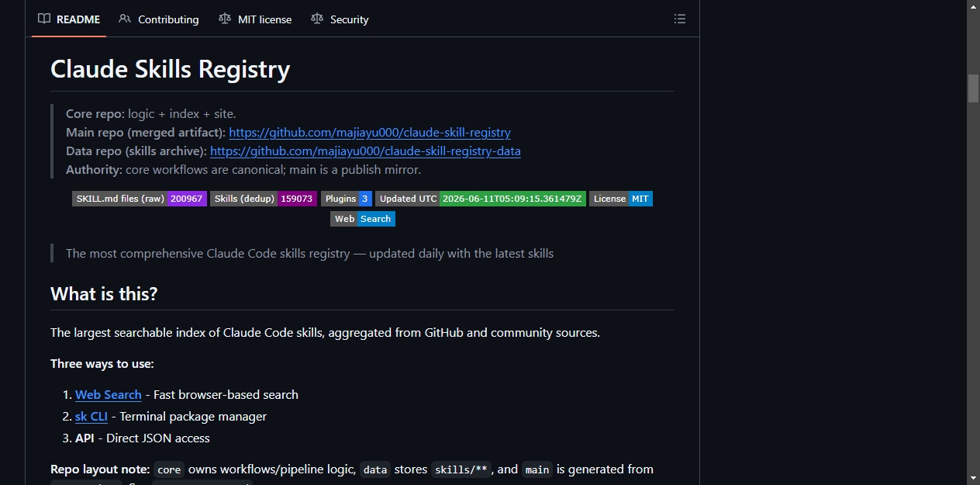Viewport: 980px width, 485px height.
Task: Click the SKILL.md files (raw) 200967 badge
Action: click(140, 199)
